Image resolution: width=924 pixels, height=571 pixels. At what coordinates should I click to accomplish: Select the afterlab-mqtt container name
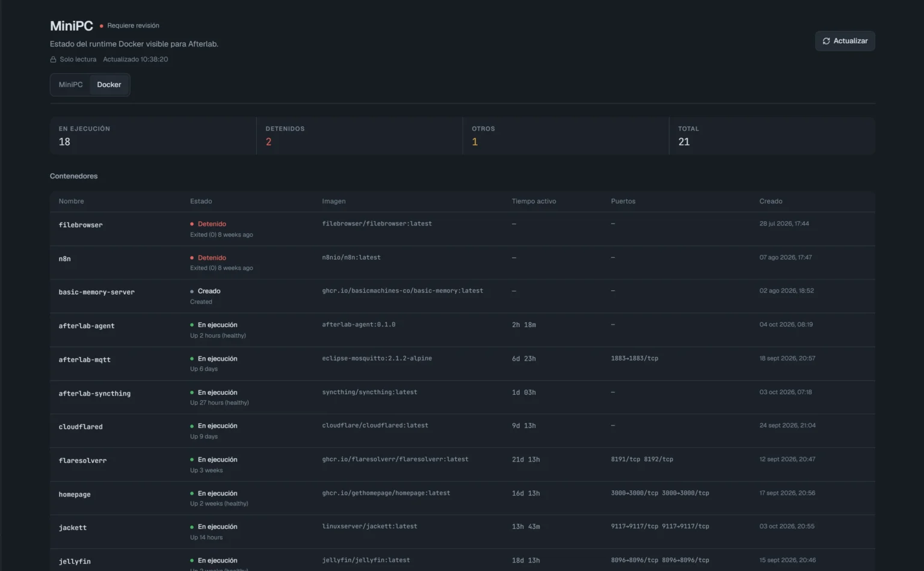[x=84, y=360]
